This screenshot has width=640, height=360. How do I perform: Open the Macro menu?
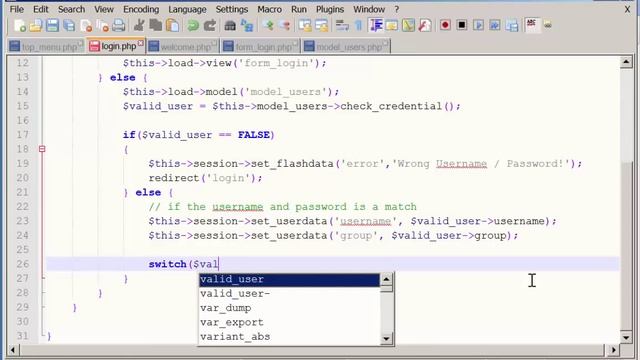tap(269, 9)
